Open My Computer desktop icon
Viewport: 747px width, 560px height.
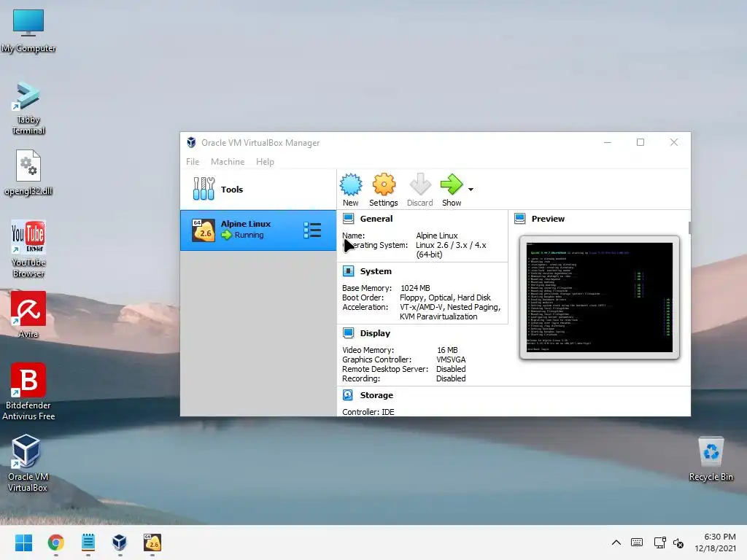coord(28,31)
